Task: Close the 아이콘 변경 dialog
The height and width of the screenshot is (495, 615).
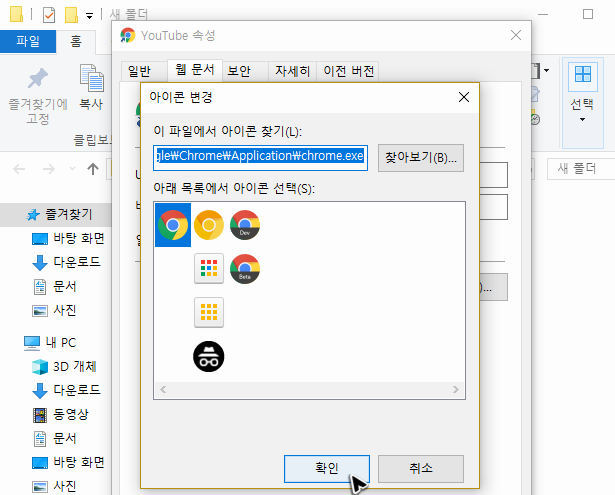Action: tap(464, 97)
